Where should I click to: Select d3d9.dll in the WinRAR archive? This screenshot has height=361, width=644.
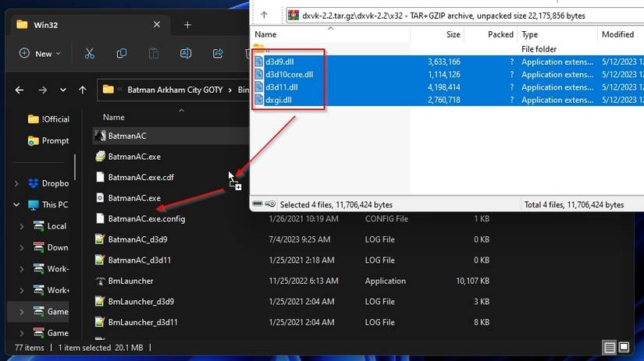(x=279, y=62)
